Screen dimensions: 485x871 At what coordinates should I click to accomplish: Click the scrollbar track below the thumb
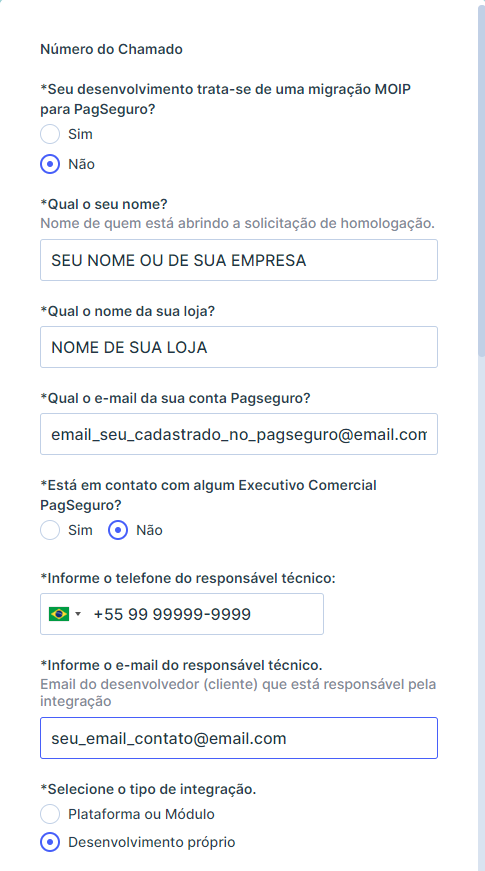481,611
